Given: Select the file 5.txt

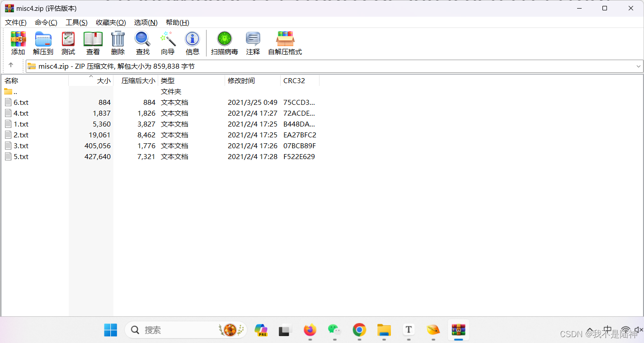Looking at the screenshot, I should [x=20, y=156].
